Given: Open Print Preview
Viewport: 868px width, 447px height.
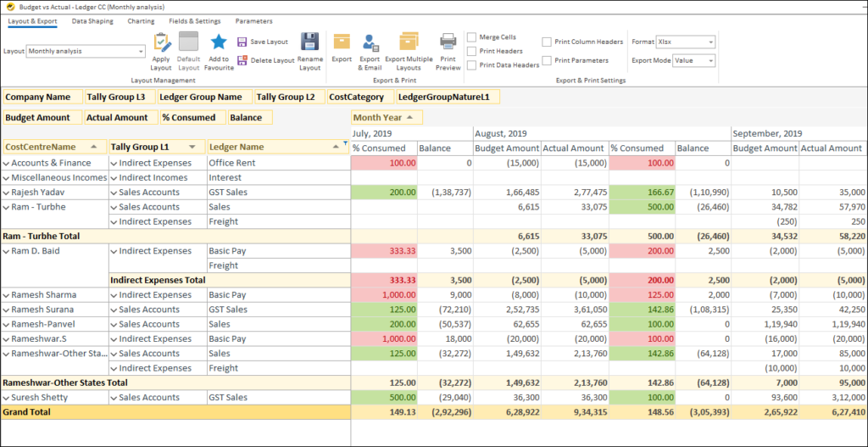Looking at the screenshot, I should coord(448,42).
